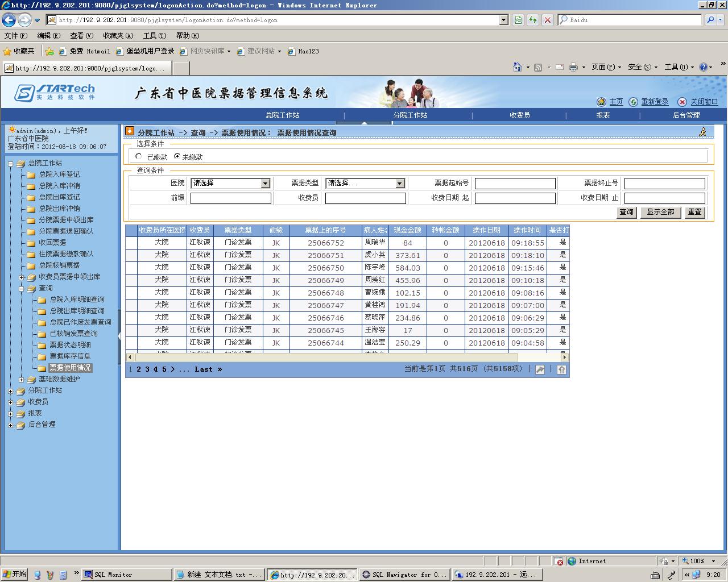Click the orange down-arrow icon beside the breadcrumb

(130, 131)
